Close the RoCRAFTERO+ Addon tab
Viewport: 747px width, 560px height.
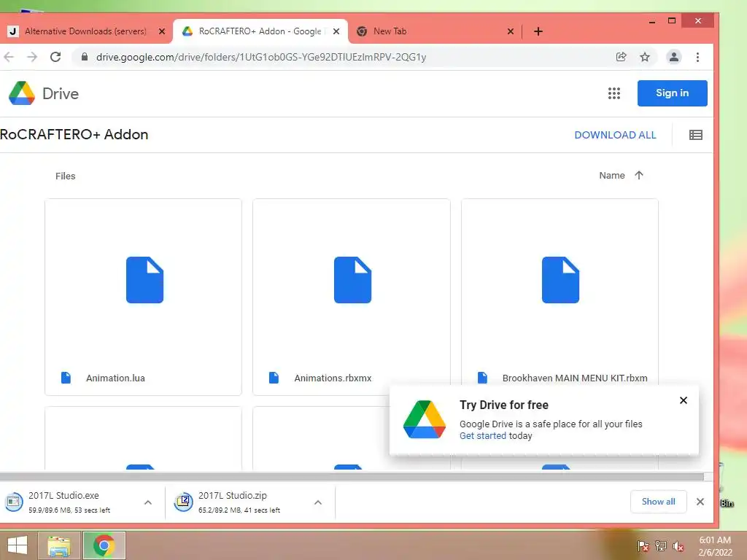(x=336, y=31)
